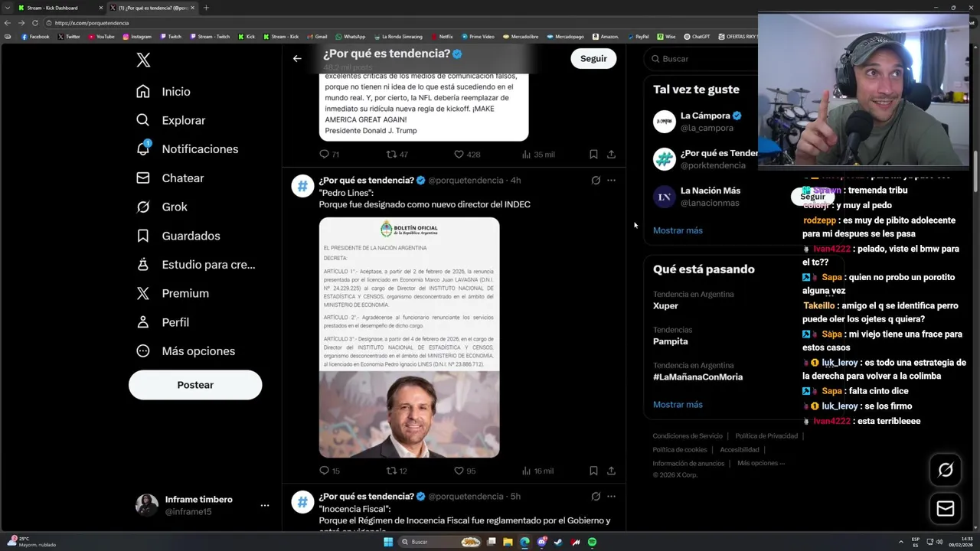Open account menu dots next to Inframe timbero
980x551 pixels.
pos(264,505)
